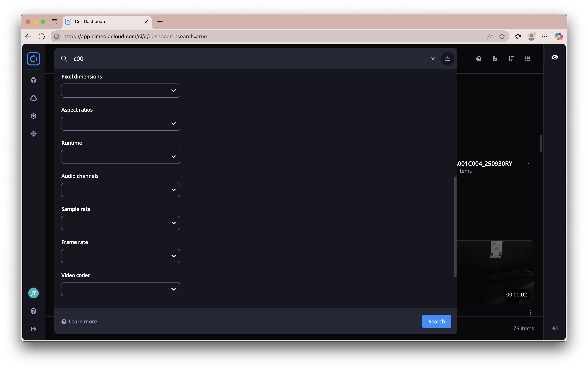Screen dimensions: 588x369
Task: Close the Ci - Dashboard tab
Action: click(x=146, y=22)
